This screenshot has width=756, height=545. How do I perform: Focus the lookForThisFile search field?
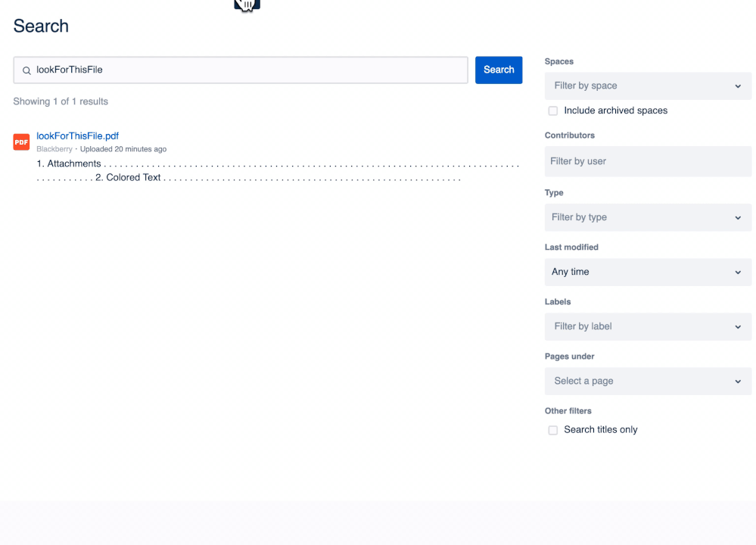[x=241, y=70]
